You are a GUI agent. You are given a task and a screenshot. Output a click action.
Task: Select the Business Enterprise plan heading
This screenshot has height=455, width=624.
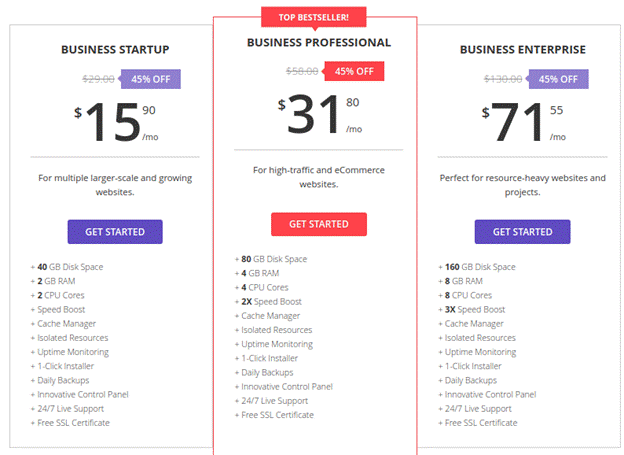pos(522,49)
